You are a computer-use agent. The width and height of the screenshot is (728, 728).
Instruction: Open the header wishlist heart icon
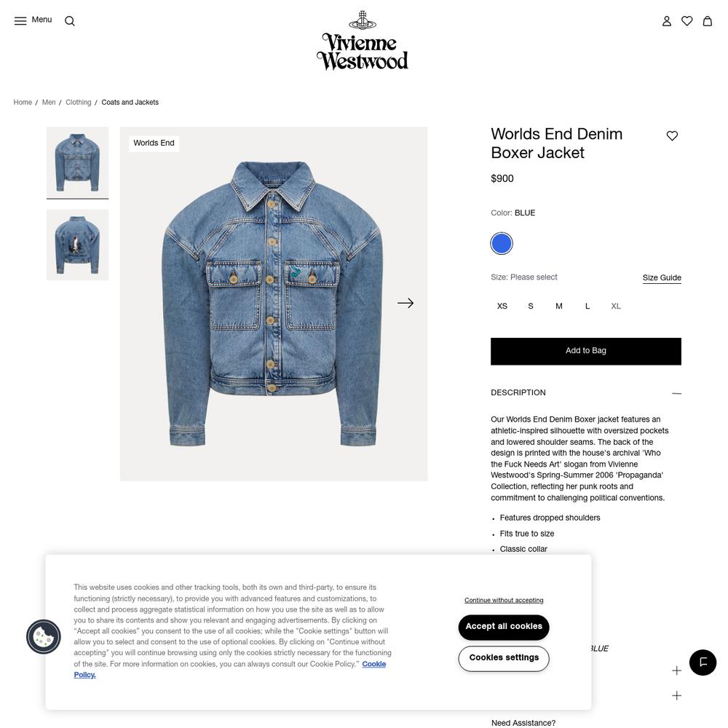687,21
